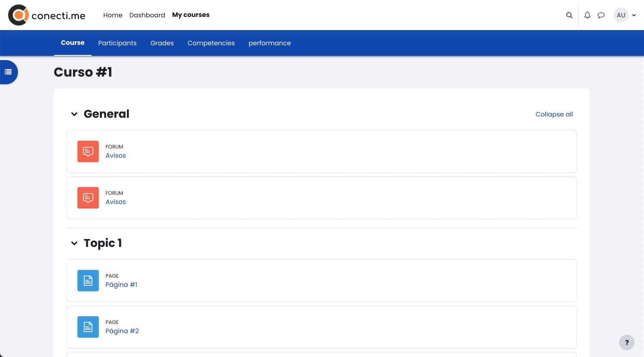Click the Página #2 page icon

click(88, 327)
